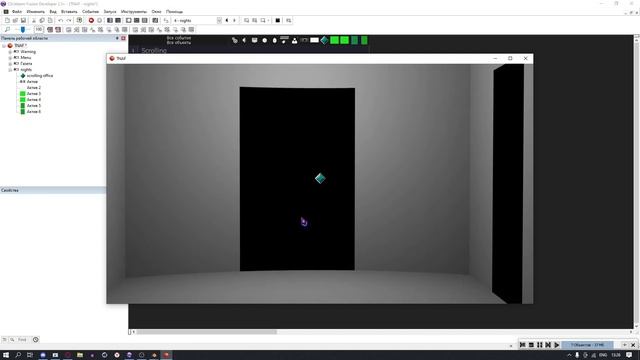Click the teal diamond scrolling office header icon

pos(324,40)
